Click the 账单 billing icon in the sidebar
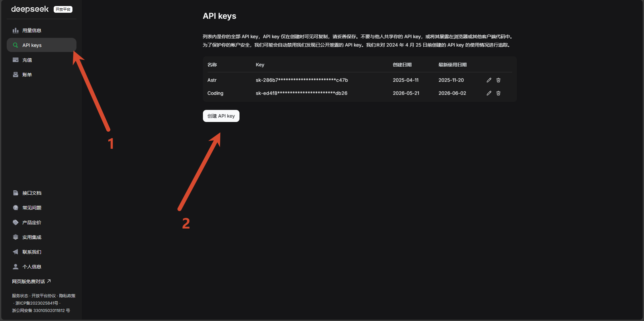The width and height of the screenshot is (644, 321). point(15,75)
